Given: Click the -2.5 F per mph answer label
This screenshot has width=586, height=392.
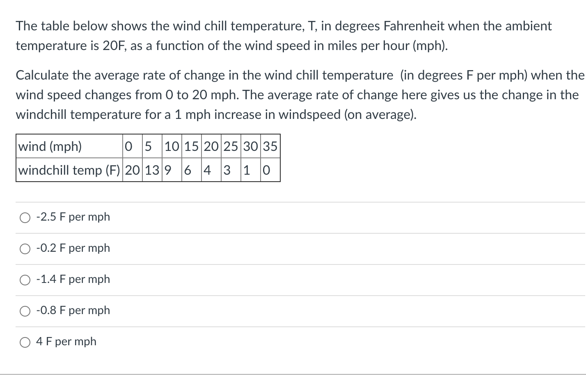Looking at the screenshot, I should (73, 217).
